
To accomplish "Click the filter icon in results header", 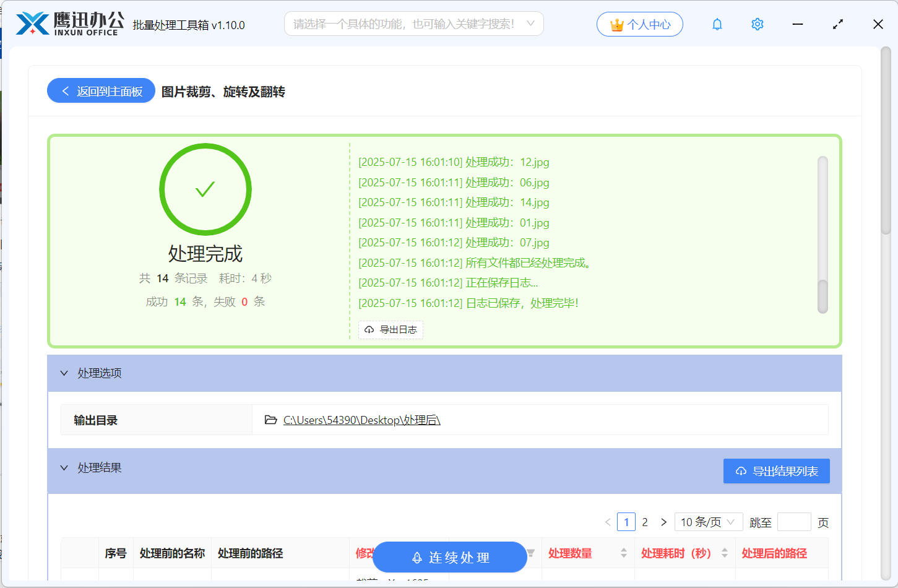I will click(531, 553).
